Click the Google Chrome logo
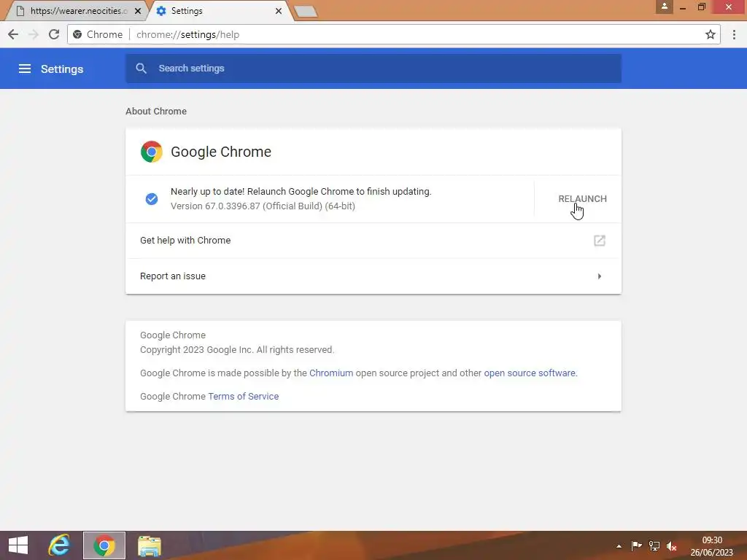747x560 pixels. [152, 152]
